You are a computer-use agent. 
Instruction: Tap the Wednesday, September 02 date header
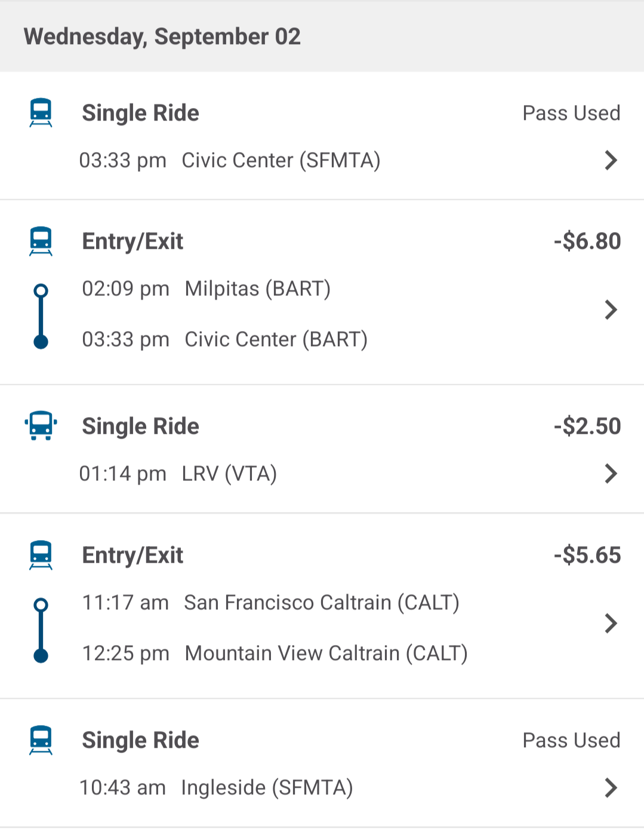tap(162, 36)
